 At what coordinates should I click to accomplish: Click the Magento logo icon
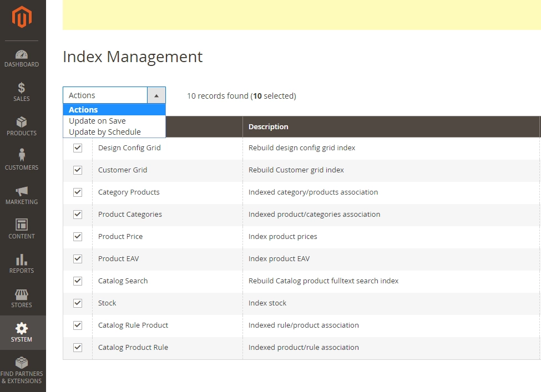coord(22,17)
